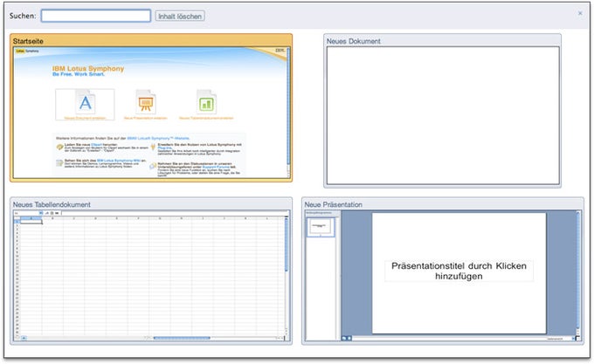The image size is (594, 364).
Task: Click the Startseite title label
Action: [x=28, y=41]
